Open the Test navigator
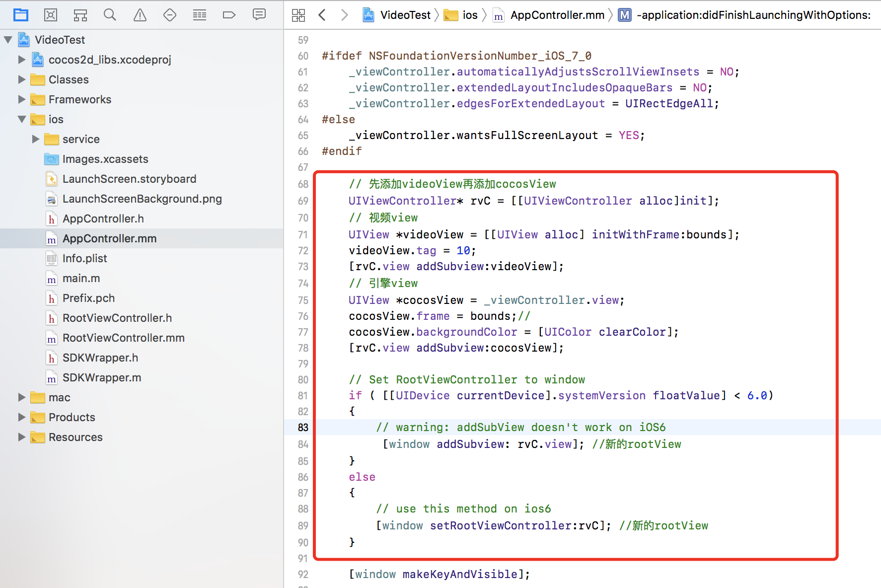The height and width of the screenshot is (588, 881). click(169, 15)
